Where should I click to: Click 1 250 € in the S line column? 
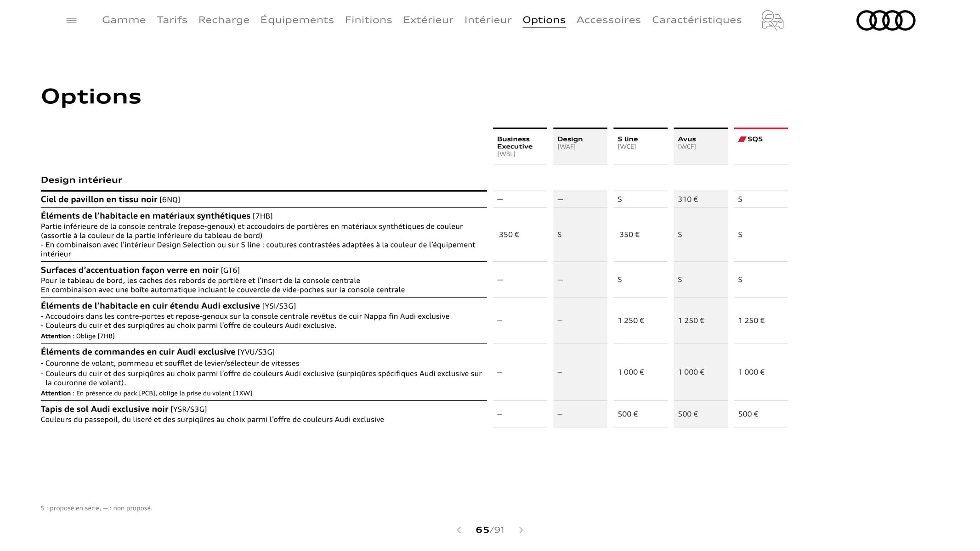point(631,320)
